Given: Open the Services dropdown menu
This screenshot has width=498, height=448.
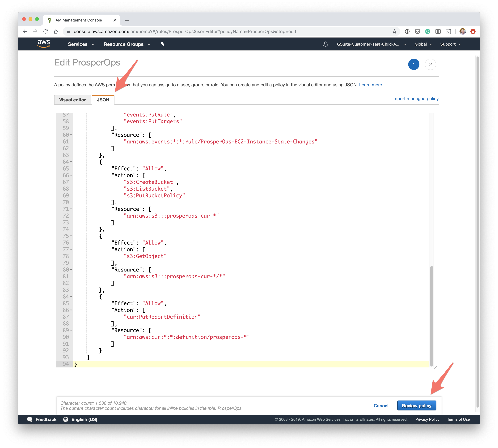Looking at the screenshot, I should [81, 44].
